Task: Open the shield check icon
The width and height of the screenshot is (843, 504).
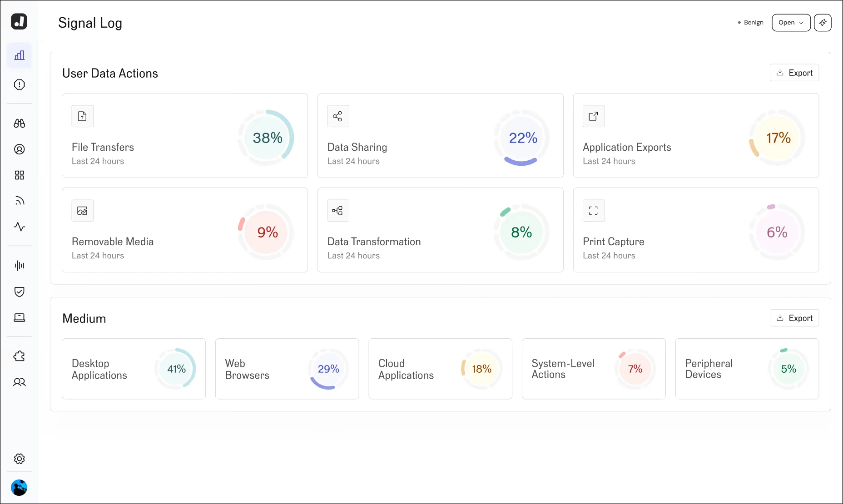Action: pyautogui.click(x=20, y=292)
